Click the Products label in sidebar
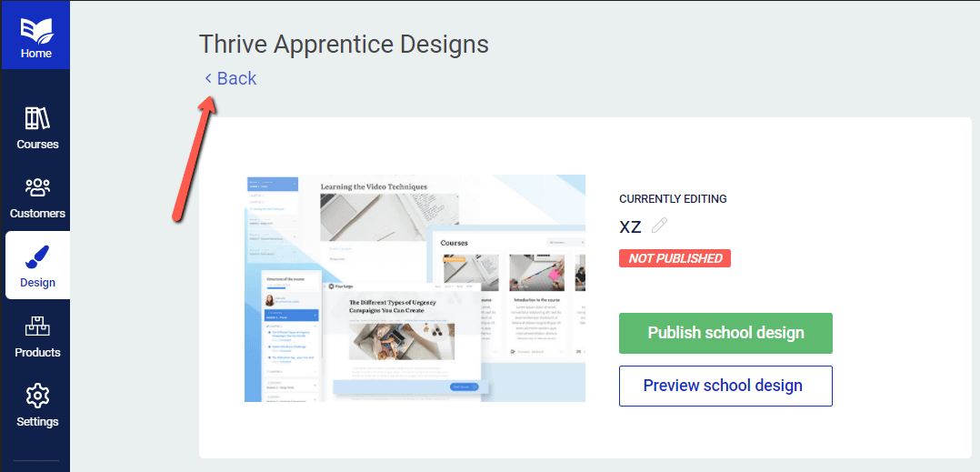Viewport: 980px width, 472px height. click(x=37, y=353)
